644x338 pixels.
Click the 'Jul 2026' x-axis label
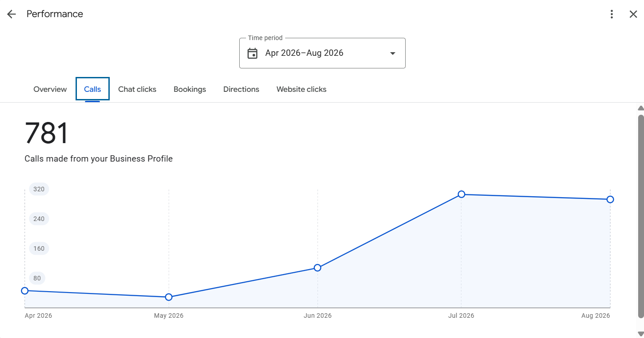coord(461,315)
